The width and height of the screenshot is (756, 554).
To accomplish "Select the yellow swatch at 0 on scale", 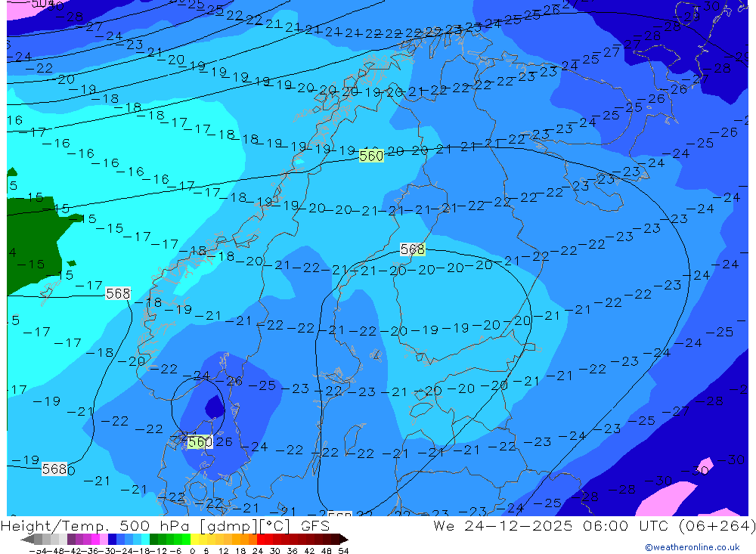I will click(x=195, y=539).
